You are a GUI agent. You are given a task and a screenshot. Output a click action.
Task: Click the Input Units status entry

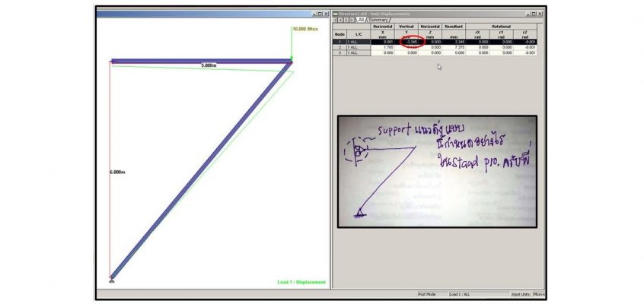[528, 294]
